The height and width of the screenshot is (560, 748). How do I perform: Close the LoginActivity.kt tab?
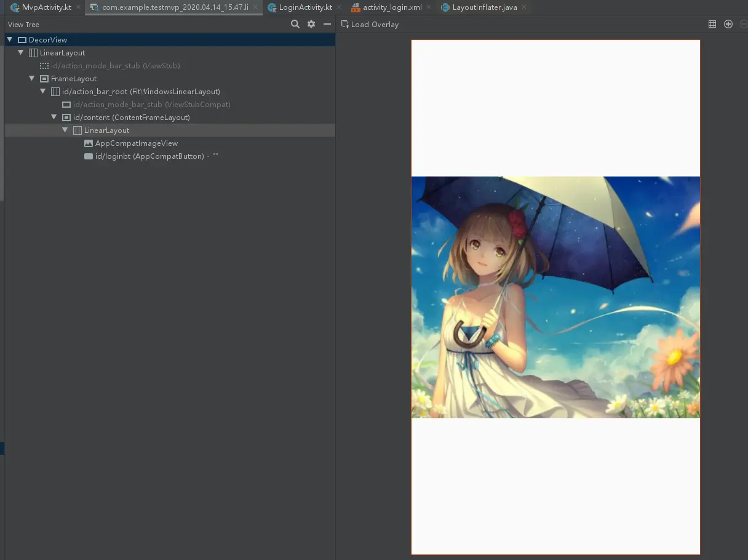338,7
